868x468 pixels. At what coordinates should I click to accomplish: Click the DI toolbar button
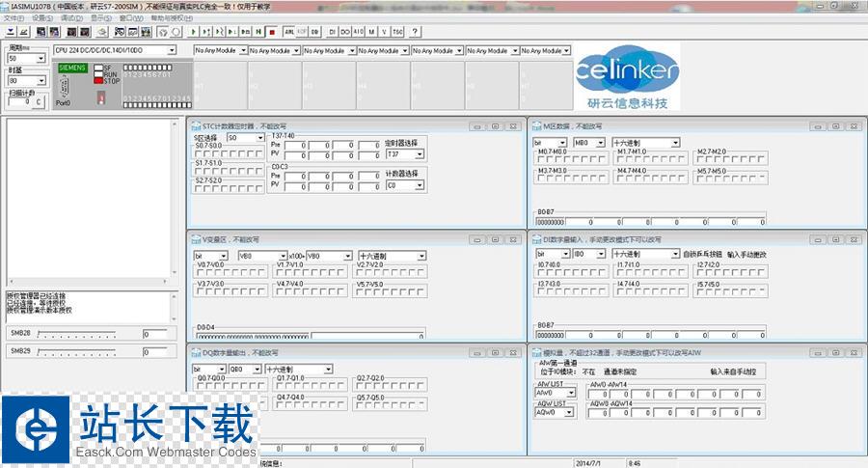pos(333,31)
